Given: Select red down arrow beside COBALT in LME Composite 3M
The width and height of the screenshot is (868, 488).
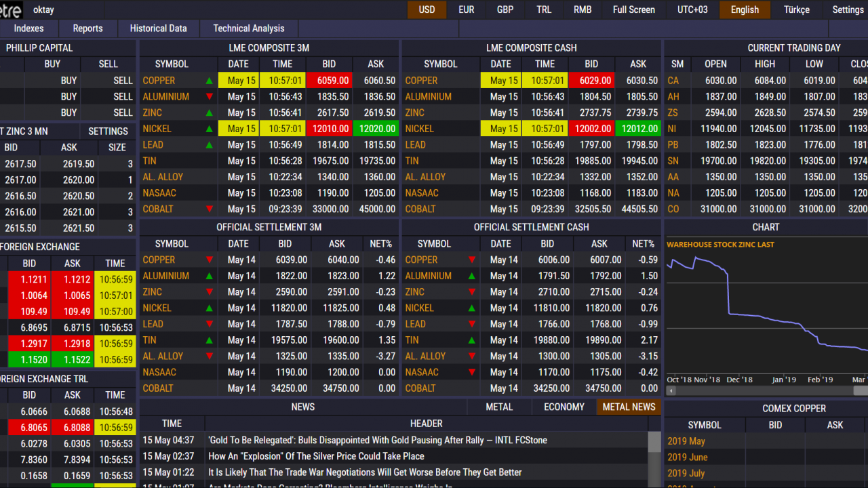Looking at the screenshot, I should click(210, 209).
